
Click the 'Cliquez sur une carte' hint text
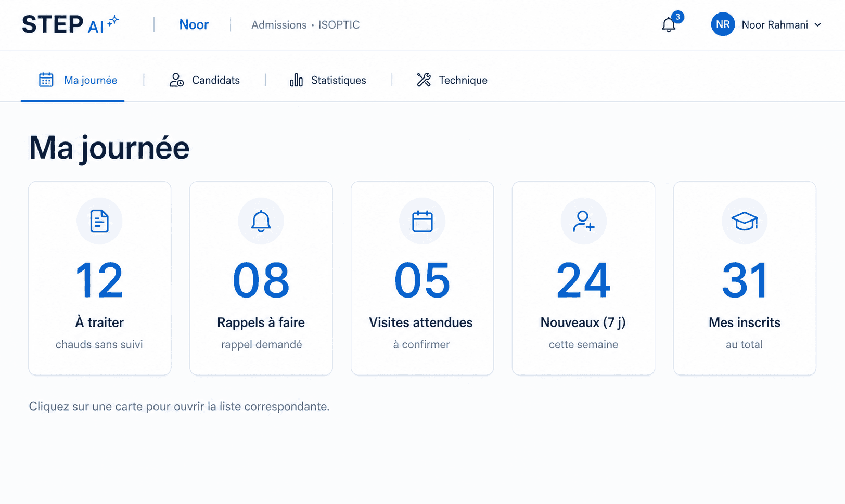(179, 406)
